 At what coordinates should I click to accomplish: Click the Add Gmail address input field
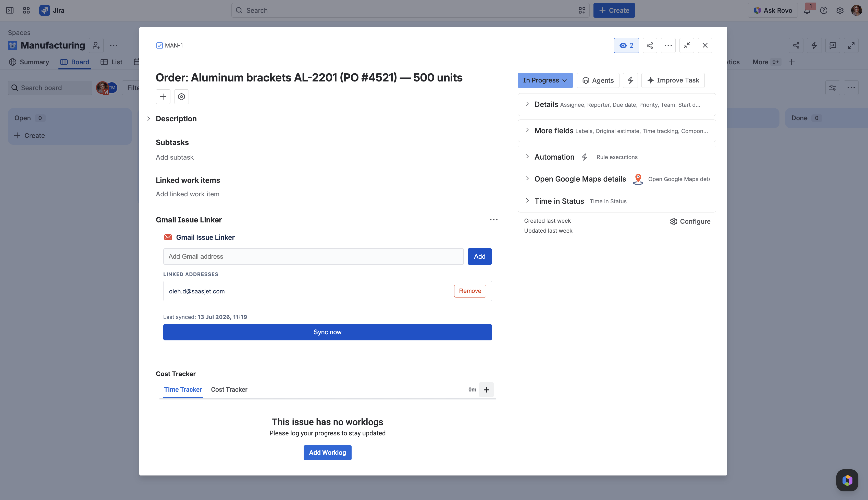pyautogui.click(x=313, y=257)
